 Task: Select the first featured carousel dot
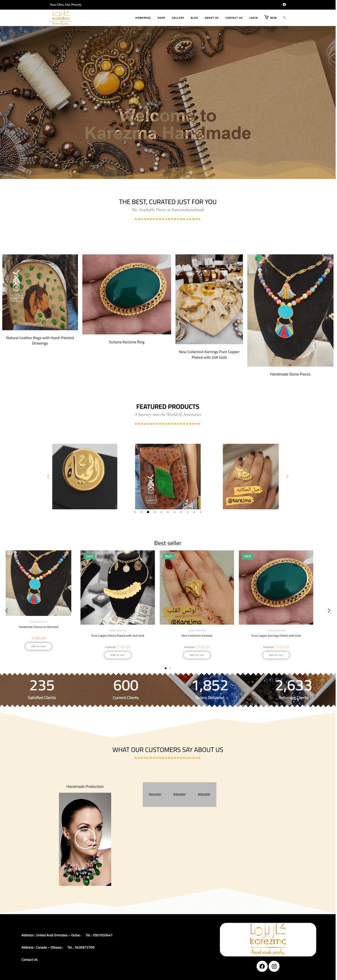(135, 512)
